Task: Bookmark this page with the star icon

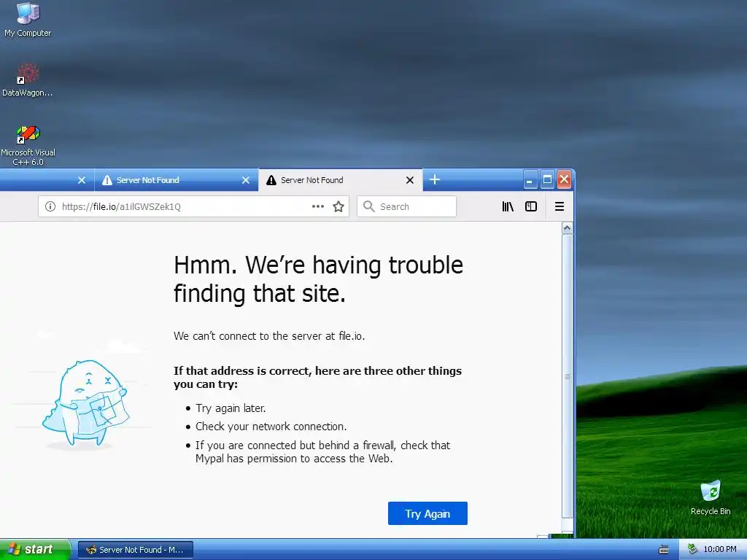Action: (338, 206)
